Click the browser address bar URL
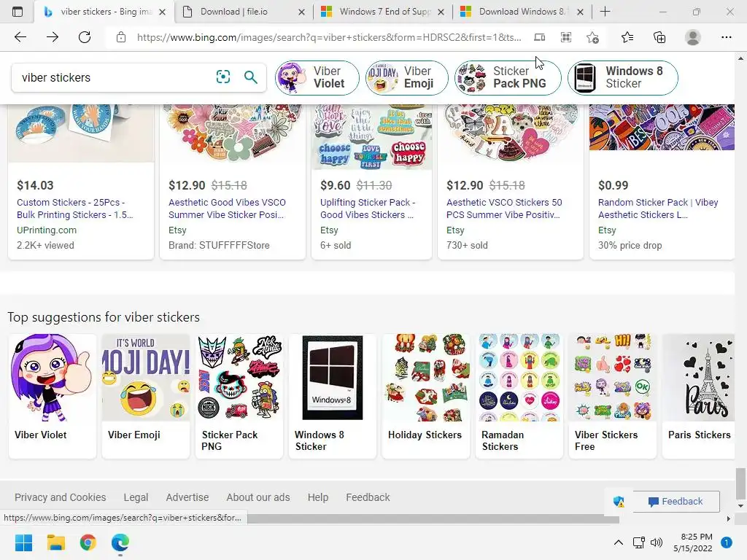Screen dimensions: 747x560 [329, 37]
